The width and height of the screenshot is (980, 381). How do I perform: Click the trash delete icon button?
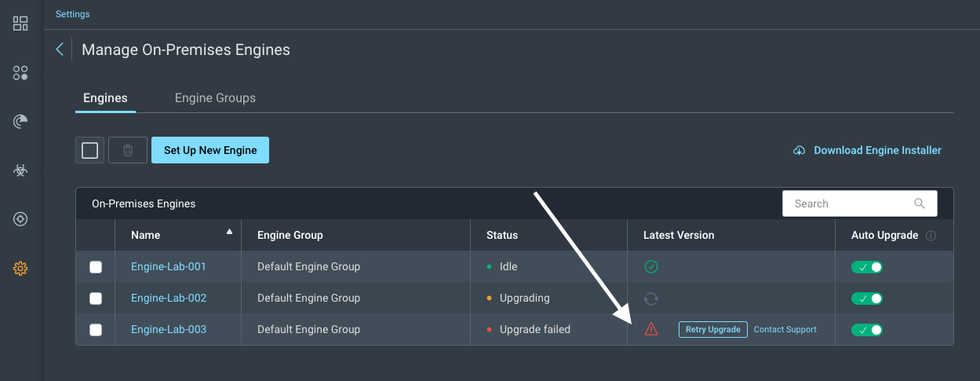pos(128,150)
